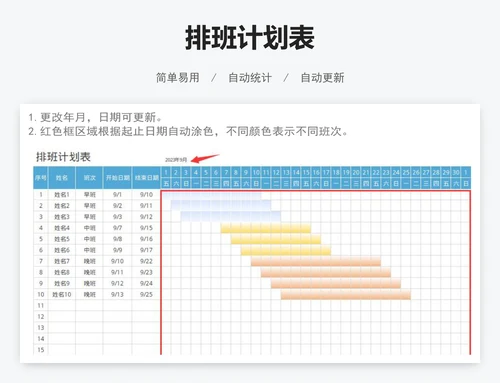Image resolution: width=500 pixels, height=383 pixels.
Task: Select end date 9/15 for 姓名4
Action: click(146, 228)
